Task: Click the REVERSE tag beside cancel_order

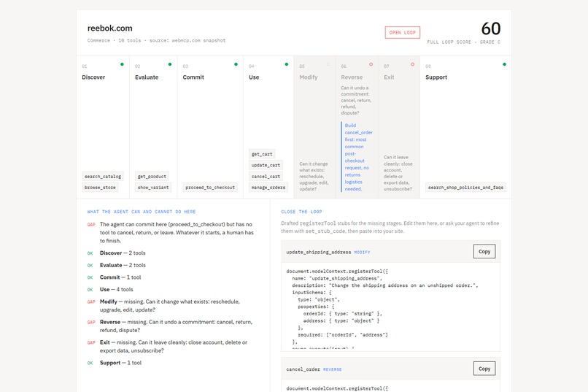Action: (332, 369)
